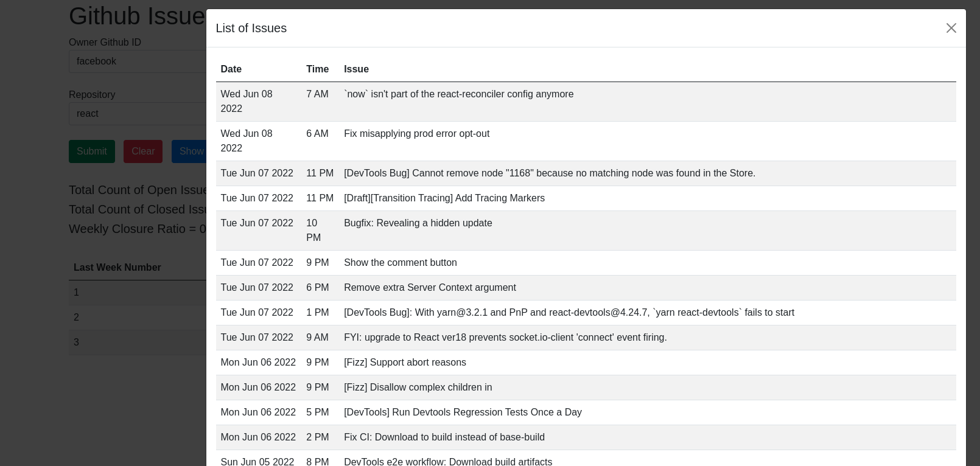Click week number 1 row
Screen dimensions: 980x466
tap(138, 293)
